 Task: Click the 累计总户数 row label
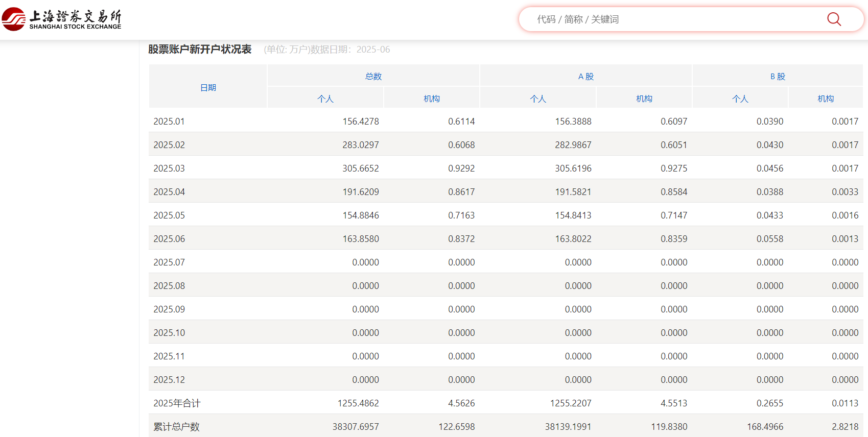(176, 427)
